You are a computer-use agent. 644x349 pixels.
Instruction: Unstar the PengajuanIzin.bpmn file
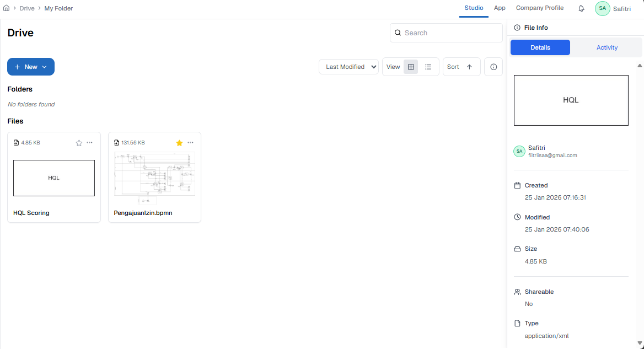tap(179, 143)
